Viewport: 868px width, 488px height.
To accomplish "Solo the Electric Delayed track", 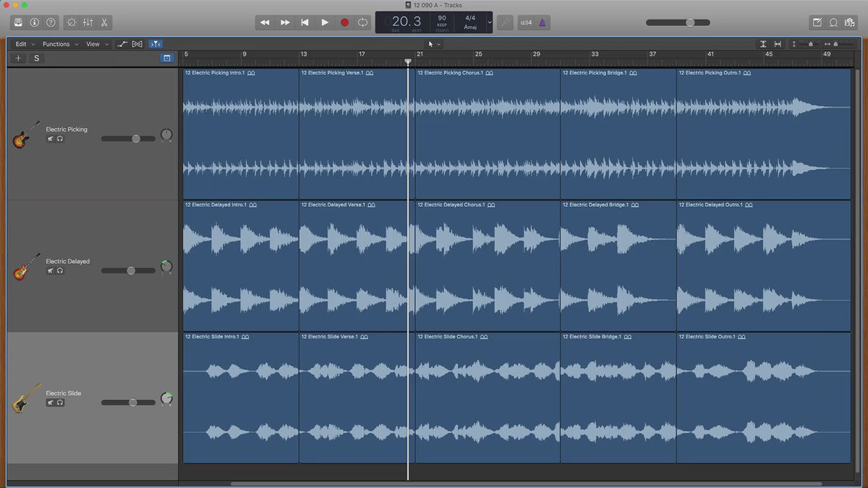I will click(x=60, y=270).
